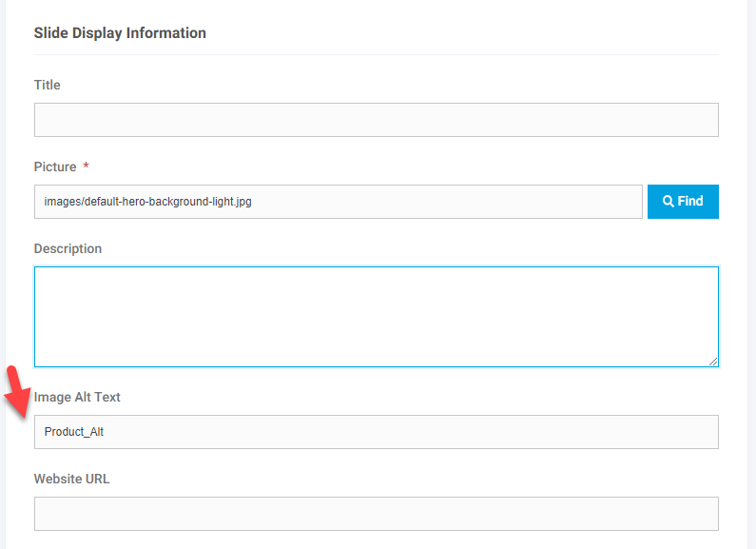Click the word Find on the blue button
The height and width of the screenshot is (549, 756).
[690, 201]
